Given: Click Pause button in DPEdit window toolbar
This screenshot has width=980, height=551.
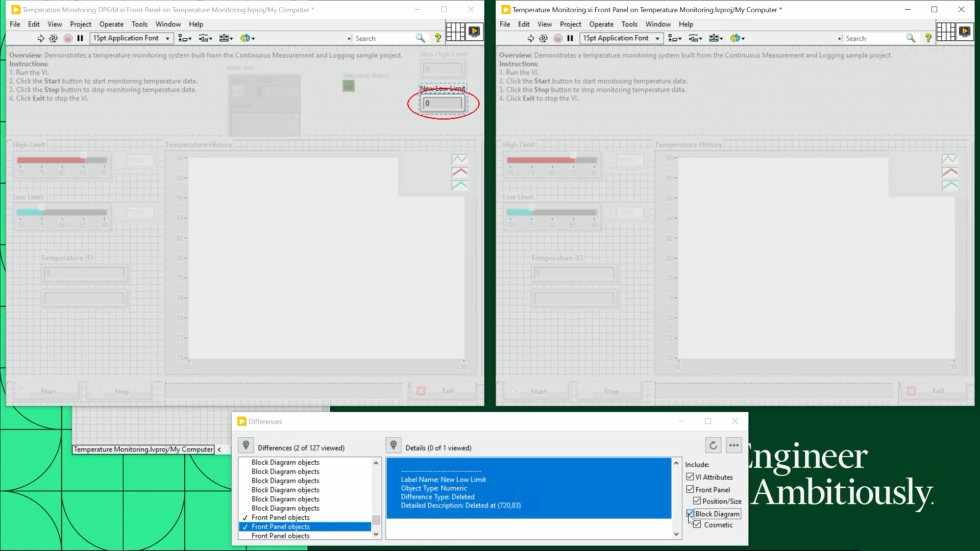Looking at the screenshot, I should coord(80,38).
